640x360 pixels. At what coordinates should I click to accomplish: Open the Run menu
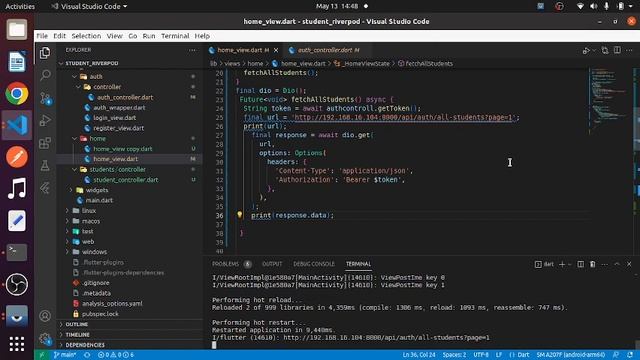[149, 36]
